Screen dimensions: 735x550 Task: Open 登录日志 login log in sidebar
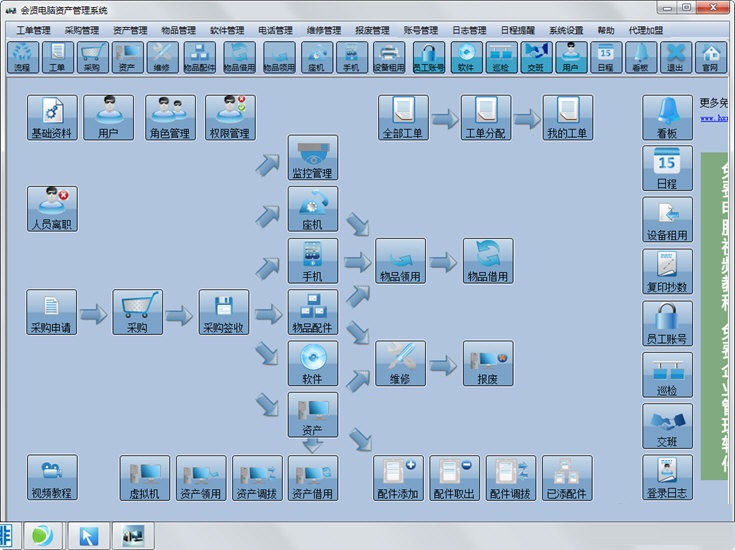click(667, 478)
